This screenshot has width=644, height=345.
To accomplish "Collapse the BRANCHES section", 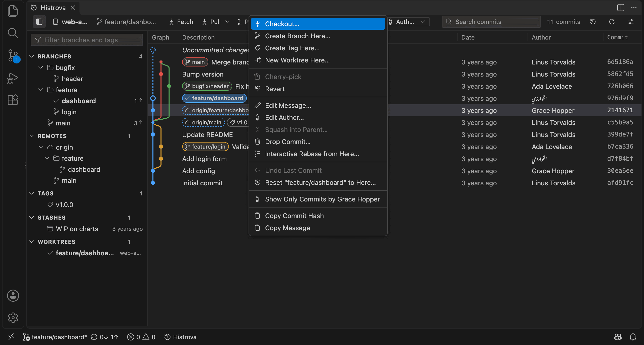I will click(32, 56).
